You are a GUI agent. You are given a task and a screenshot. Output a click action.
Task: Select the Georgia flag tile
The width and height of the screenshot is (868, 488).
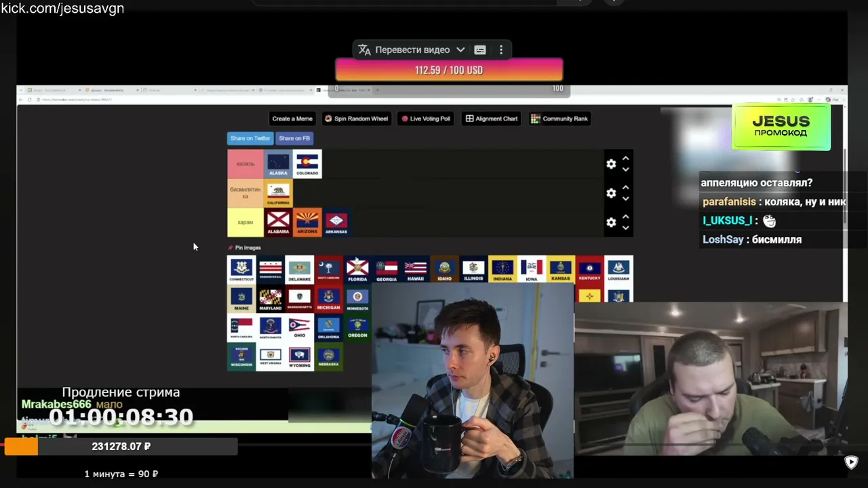[387, 270]
